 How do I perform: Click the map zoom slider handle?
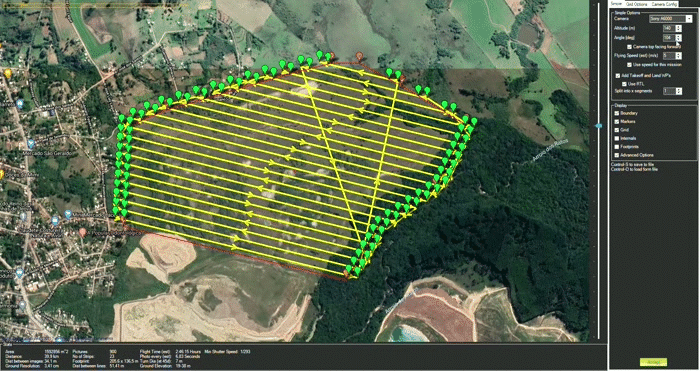[x=599, y=126]
